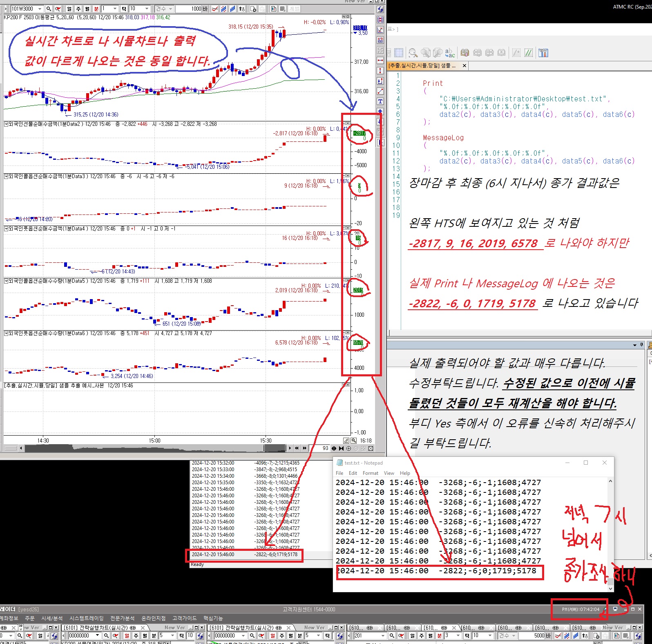Screen dimensions: 652x644
Task: Click the replace 'abc' icon in editor toolbar
Action: (x=450, y=53)
